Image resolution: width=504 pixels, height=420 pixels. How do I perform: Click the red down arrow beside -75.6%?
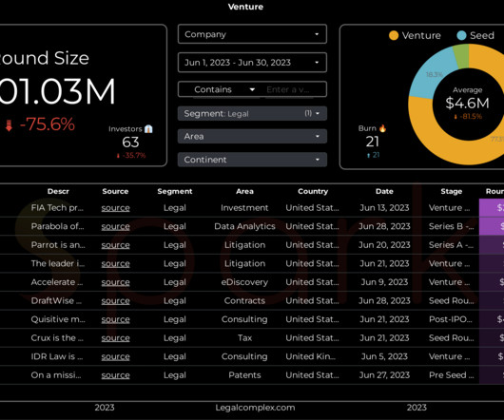pyautogui.click(x=9, y=124)
